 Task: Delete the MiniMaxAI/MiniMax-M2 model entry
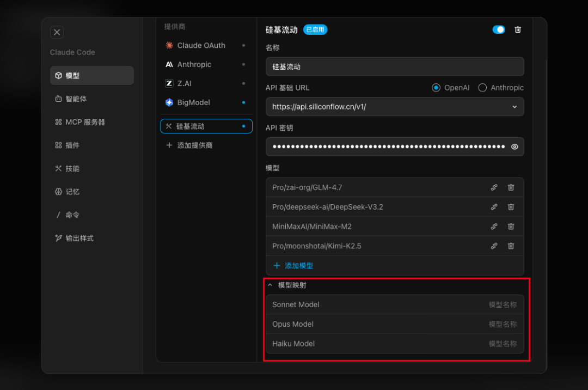[x=511, y=227]
